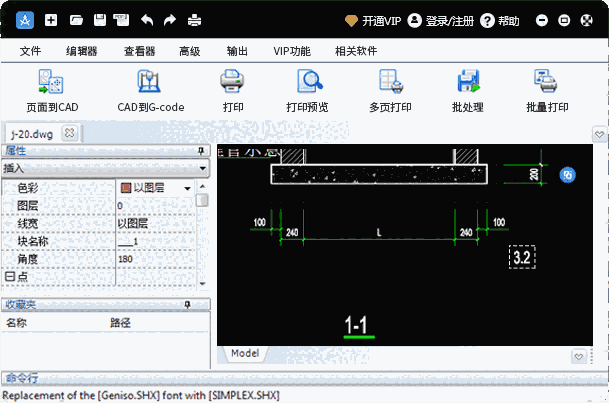Open the 编辑器 menu
Image resolution: width=609 pixels, height=403 pixels.
point(81,50)
